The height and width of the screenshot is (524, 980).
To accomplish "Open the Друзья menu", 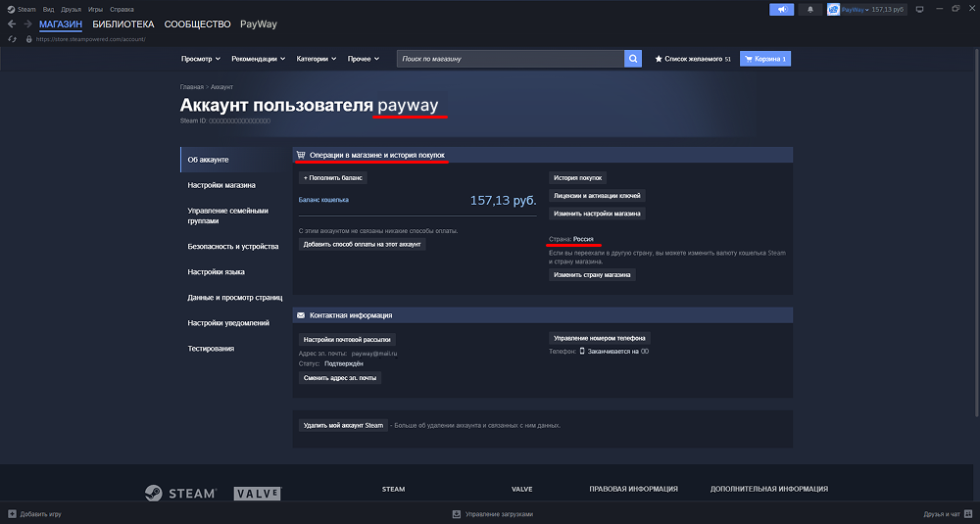I will point(71,10).
